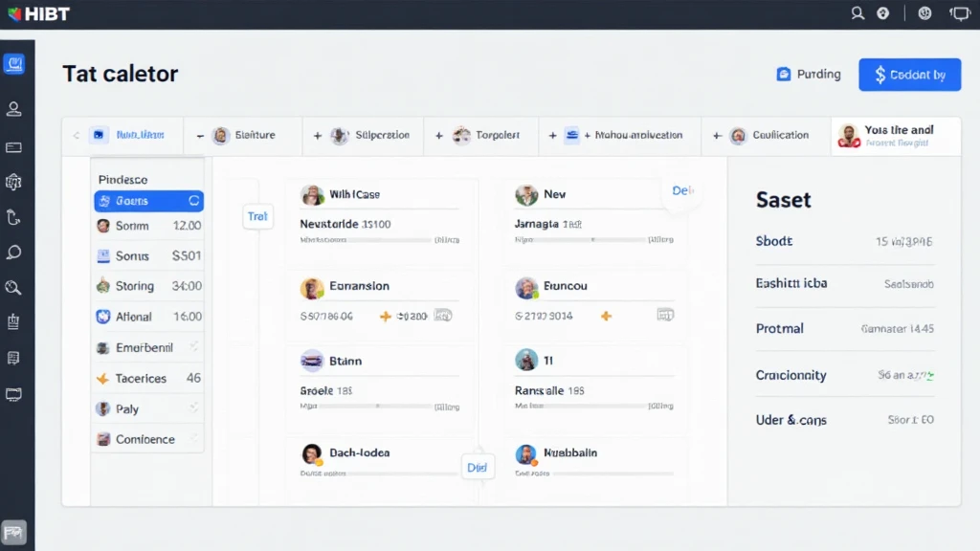Open the Dach-lodea card avatar
Viewport: 980px width, 551px height.
pyautogui.click(x=312, y=454)
